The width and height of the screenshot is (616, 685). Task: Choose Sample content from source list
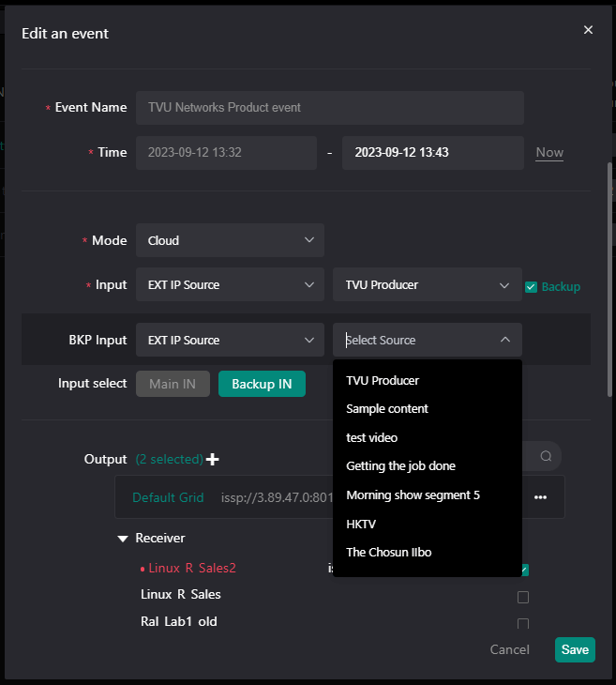point(428,409)
